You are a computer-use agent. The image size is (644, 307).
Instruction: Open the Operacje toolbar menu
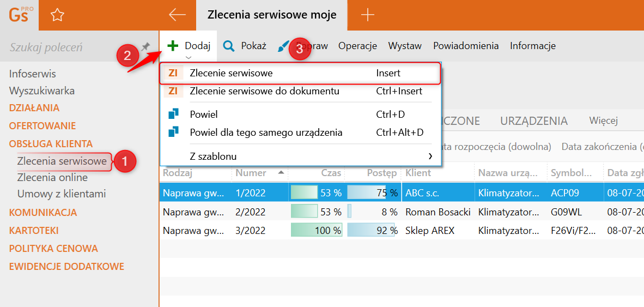pyautogui.click(x=357, y=46)
